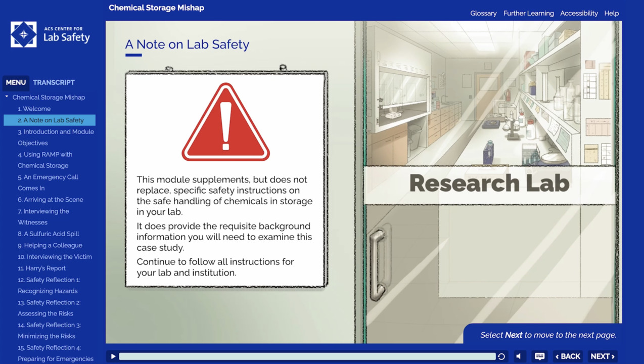The width and height of the screenshot is (644, 364).
Task: Click the Research Lab door handle
Action: pos(378,264)
